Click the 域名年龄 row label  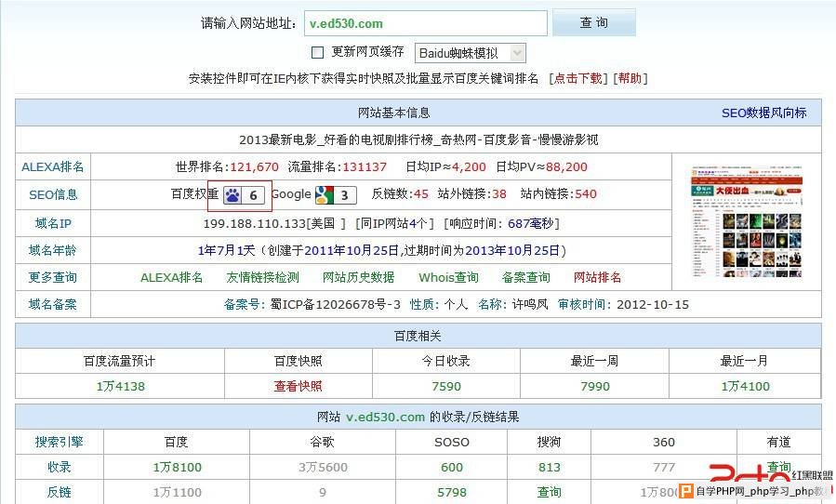53,250
